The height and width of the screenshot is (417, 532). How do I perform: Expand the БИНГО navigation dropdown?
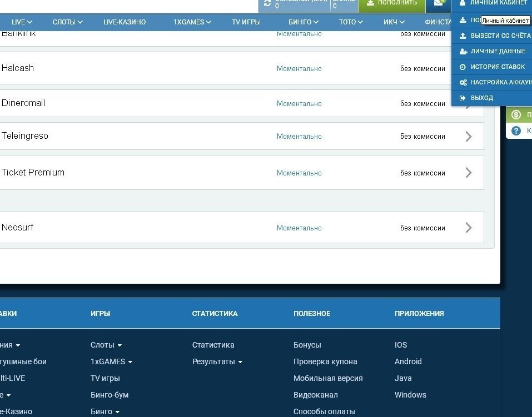304,22
